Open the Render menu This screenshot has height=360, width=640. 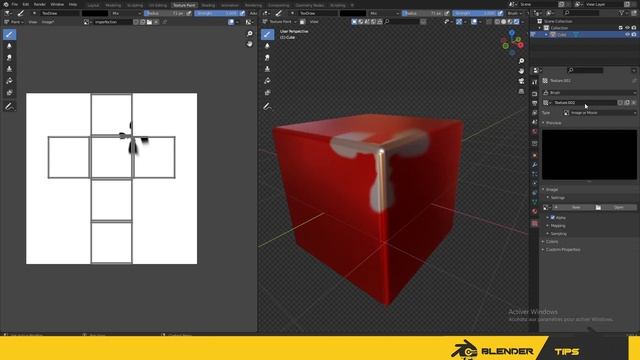coord(40,4)
